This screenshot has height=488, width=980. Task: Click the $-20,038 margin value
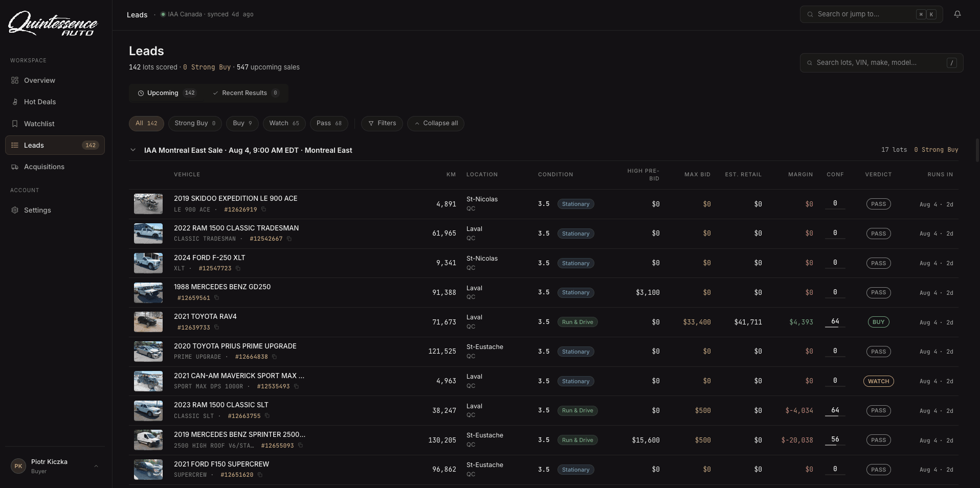click(797, 440)
